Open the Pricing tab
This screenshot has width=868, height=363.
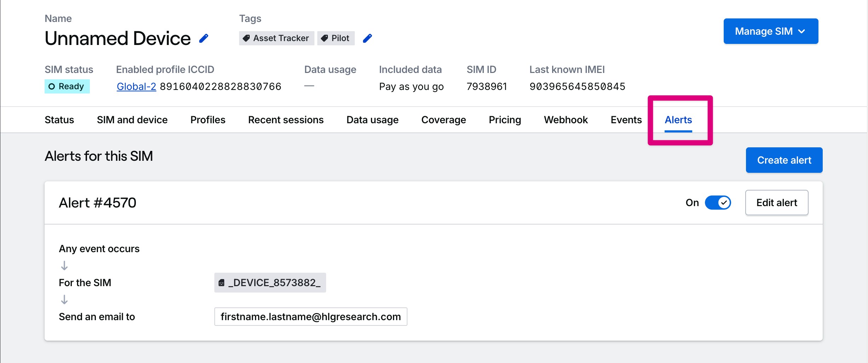point(505,120)
